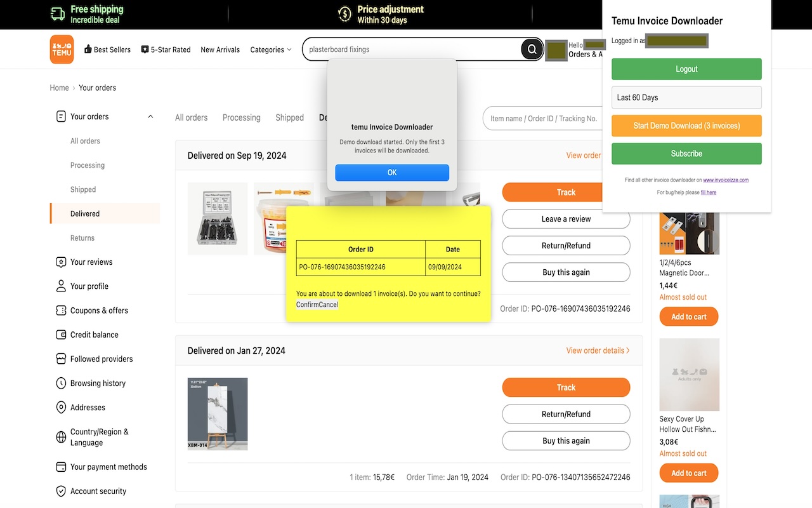Select the All orders tab
This screenshot has width=812, height=508.
[x=192, y=117]
